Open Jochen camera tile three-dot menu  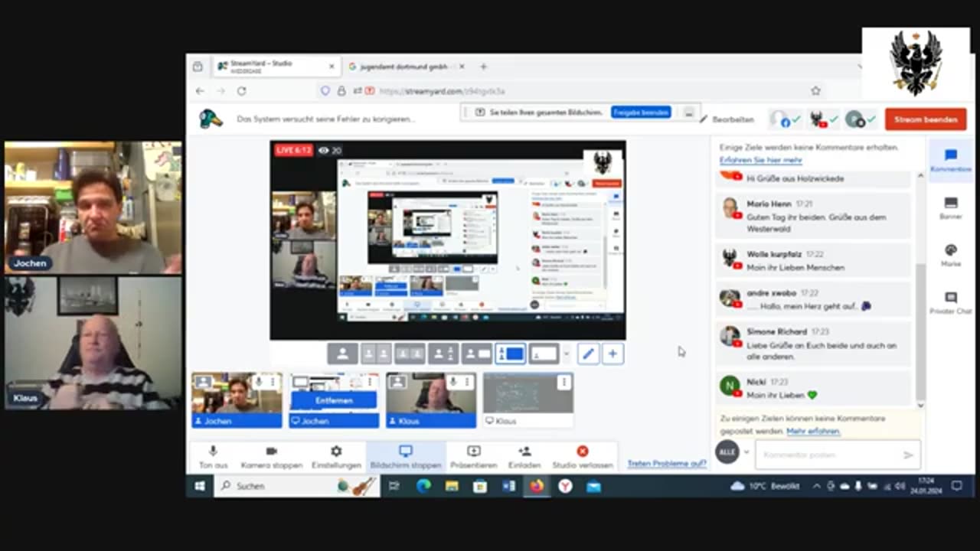point(273,382)
